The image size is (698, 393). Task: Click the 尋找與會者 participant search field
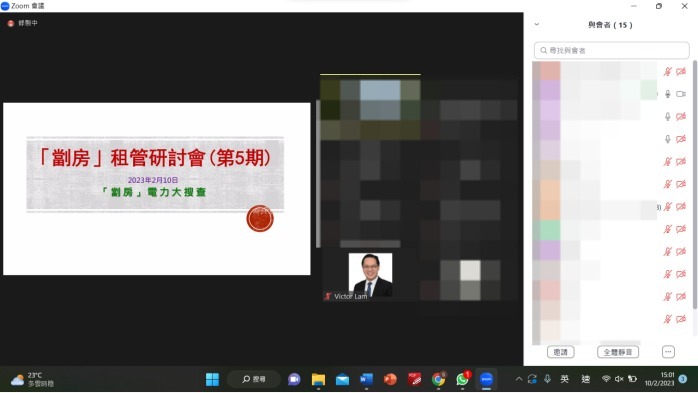tap(612, 50)
